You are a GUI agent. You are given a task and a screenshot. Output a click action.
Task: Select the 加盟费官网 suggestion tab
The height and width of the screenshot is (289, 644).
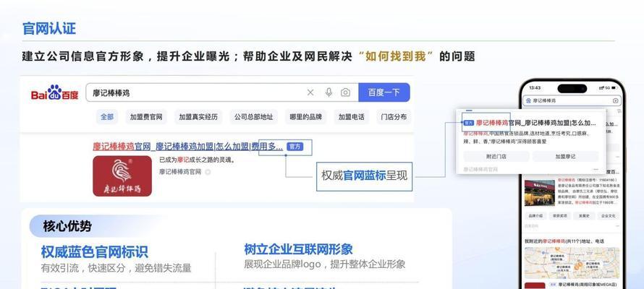(146, 117)
